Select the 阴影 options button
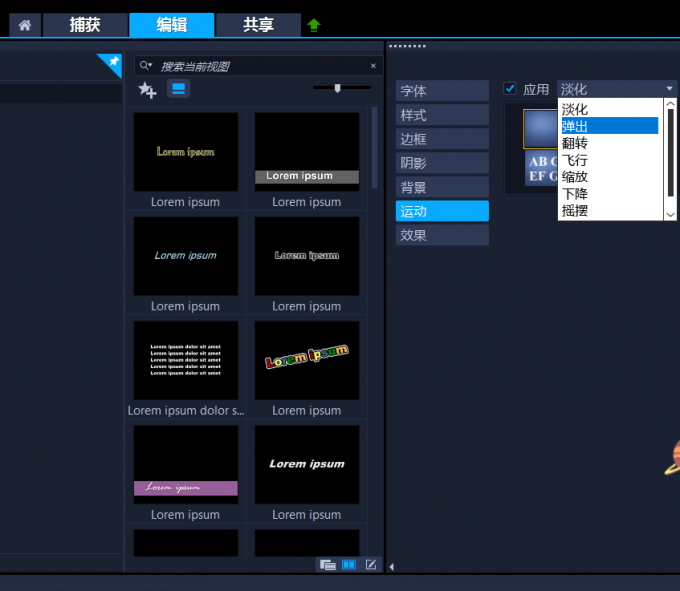The width and height of the screenshot is (680, 591). point(442,163)
